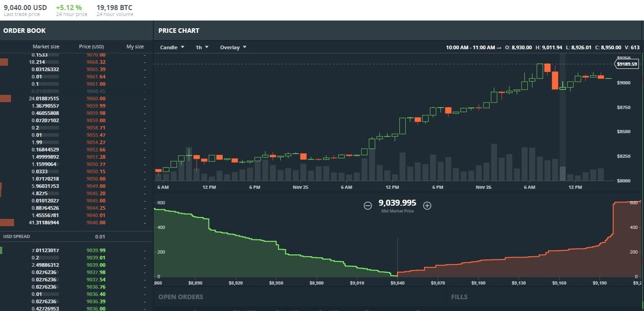This screenshot has height=311, width=644.
Task: Click the Order Book panel title
Action: click(25, 31)
